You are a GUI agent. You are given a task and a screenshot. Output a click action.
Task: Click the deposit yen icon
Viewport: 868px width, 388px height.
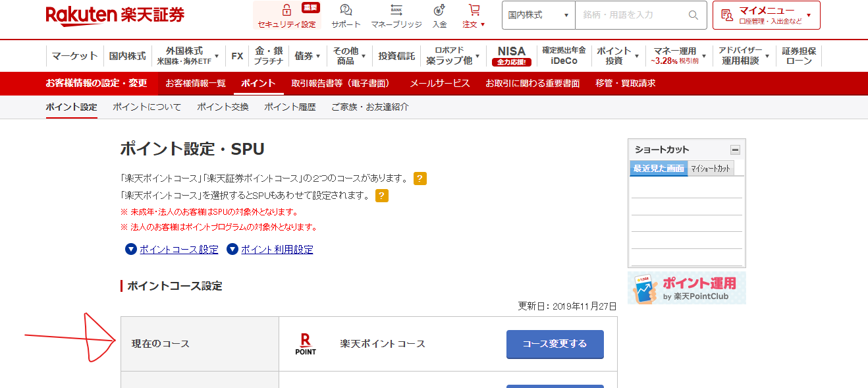(x=439, y=11)
